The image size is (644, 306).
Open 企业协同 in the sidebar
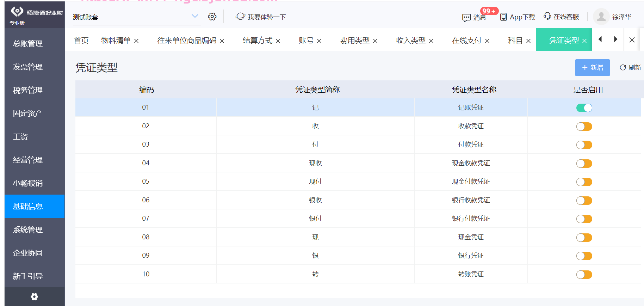coord(35,253)
